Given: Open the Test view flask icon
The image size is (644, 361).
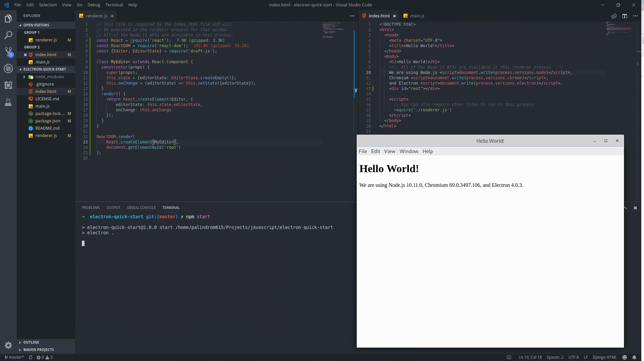Looking at the screenshot, I should coord(8,102).
